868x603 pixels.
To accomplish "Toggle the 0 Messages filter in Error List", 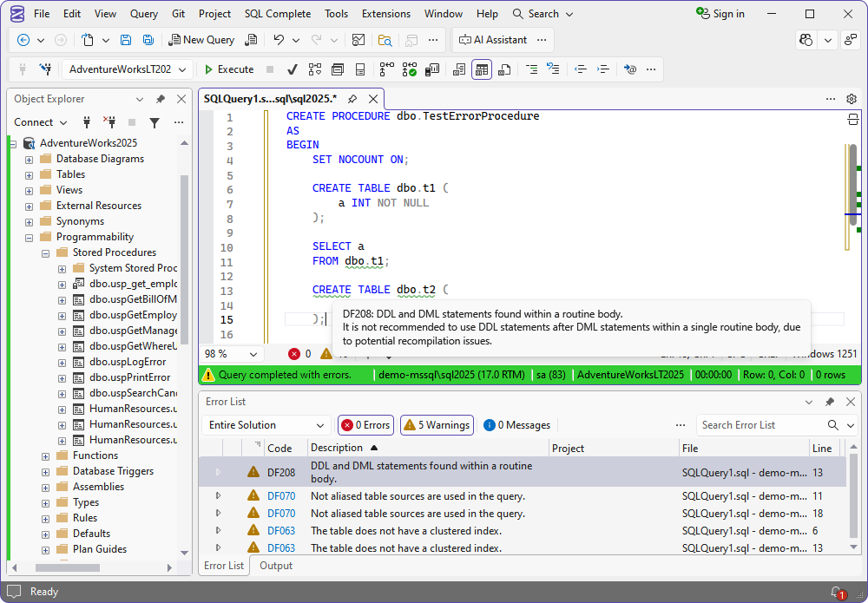I will (x=516, y=424).
